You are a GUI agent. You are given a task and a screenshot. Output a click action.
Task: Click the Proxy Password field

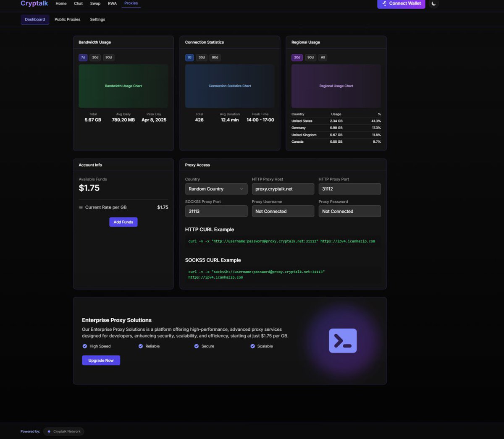pyautogui.click(x=350, y=211)
